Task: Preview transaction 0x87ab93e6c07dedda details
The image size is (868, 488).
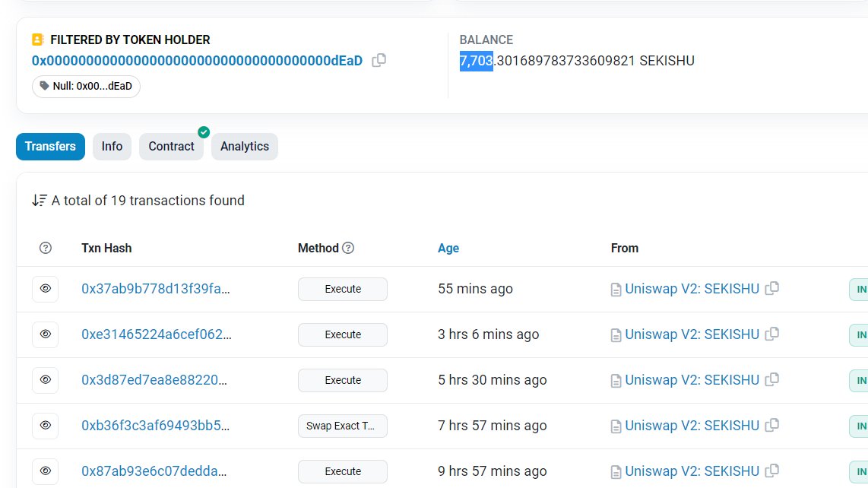Action: click(46, 471)
